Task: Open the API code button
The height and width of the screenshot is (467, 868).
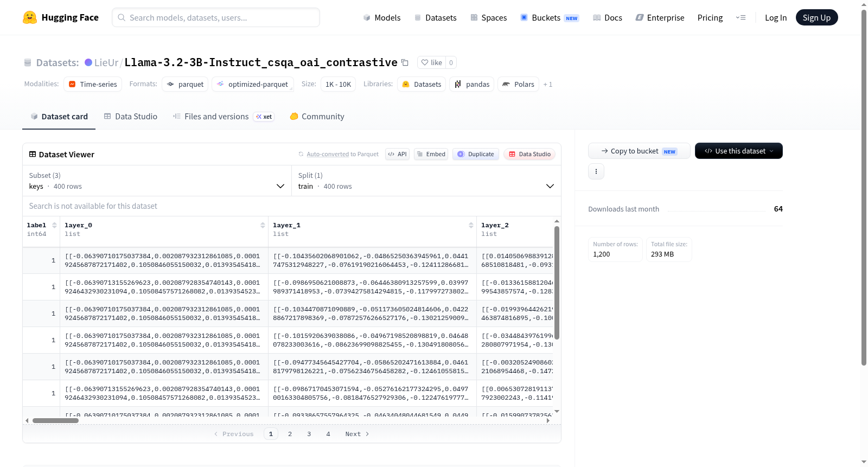Action: 397,154
